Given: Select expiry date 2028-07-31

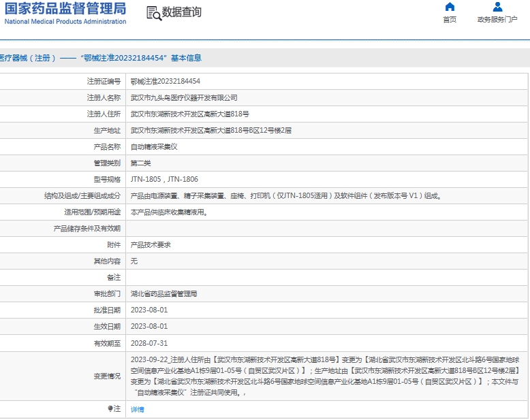Looking at the screenshot, I should (x=149, y=343).
